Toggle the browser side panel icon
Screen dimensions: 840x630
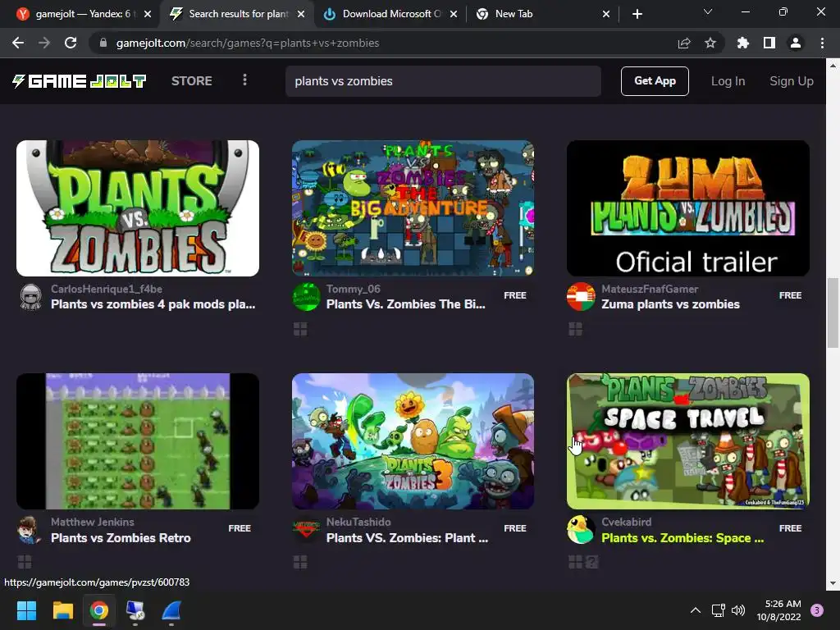point(769,43)
